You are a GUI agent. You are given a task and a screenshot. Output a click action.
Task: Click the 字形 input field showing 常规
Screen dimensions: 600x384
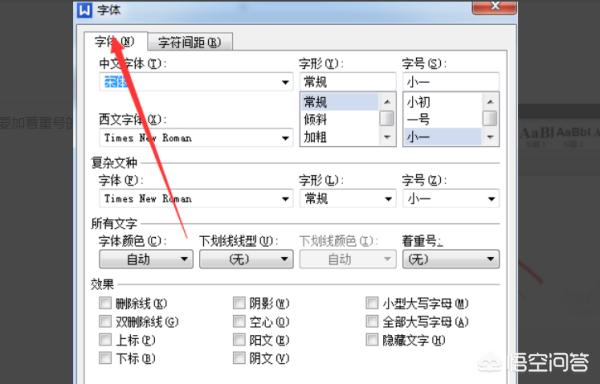point(347,82)
